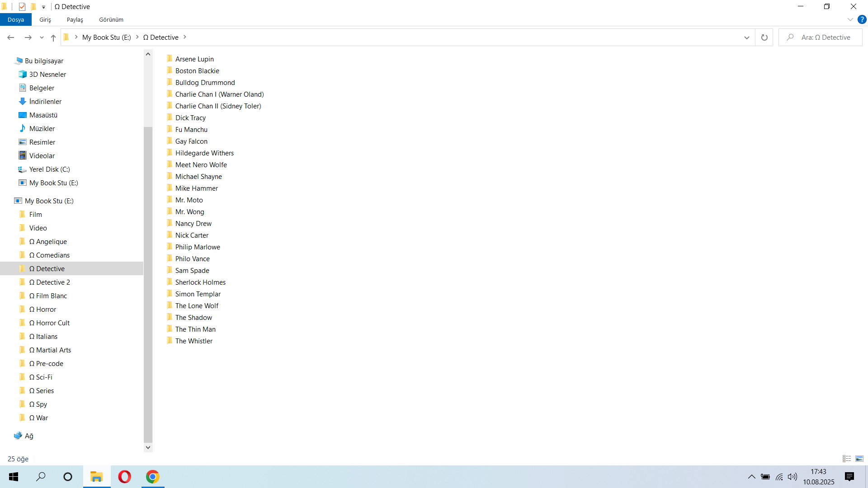The width and height of the screenshot is (868, 488).
Task: Open Chrome from the taskbar
Action: pyautogui.click(x=152, y=477)
